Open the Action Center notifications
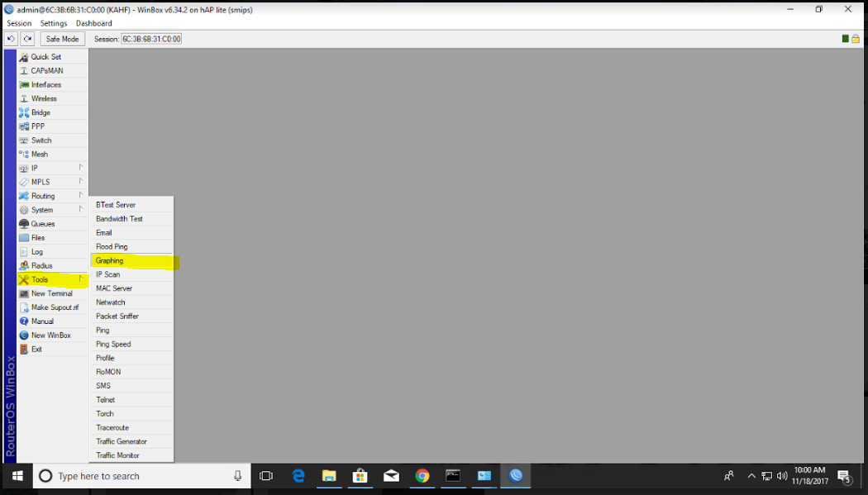This screenshot has height=495, width=868. 844,476
